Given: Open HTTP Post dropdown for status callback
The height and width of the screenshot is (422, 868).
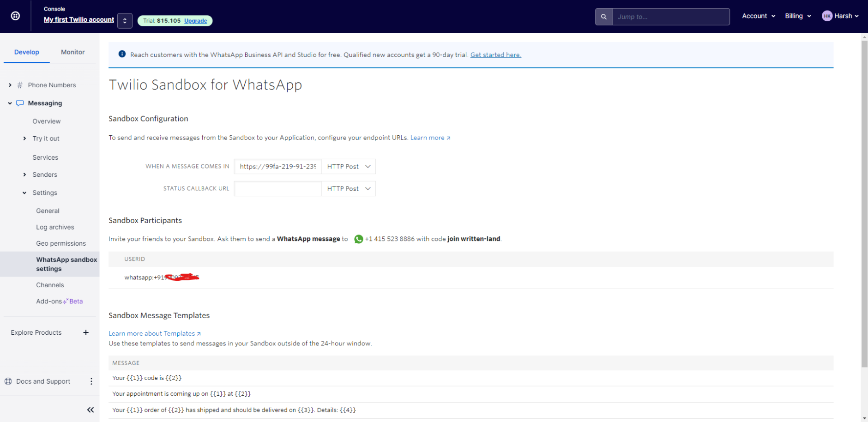Looking at the screenshot, I should (349, 189).
